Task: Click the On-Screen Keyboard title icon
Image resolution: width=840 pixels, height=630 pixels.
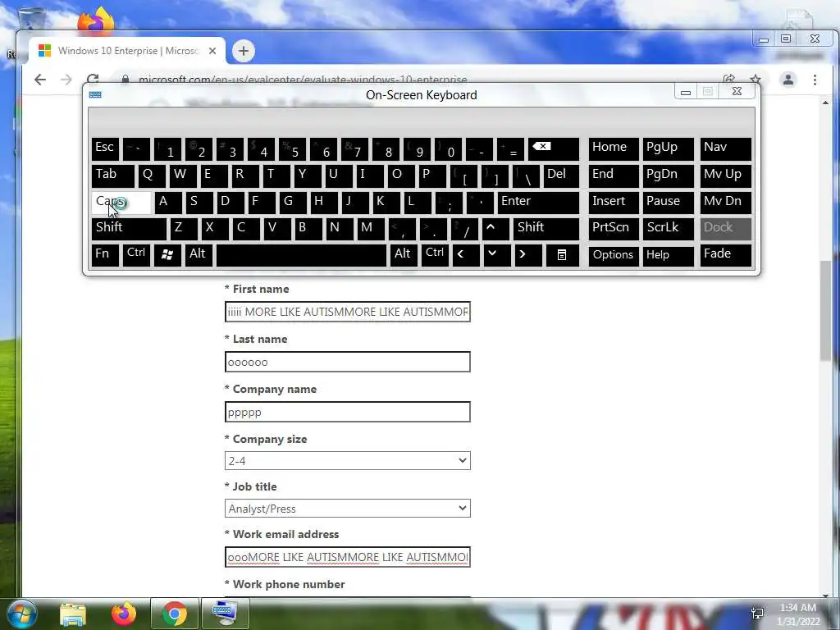Action: [95, 95]
